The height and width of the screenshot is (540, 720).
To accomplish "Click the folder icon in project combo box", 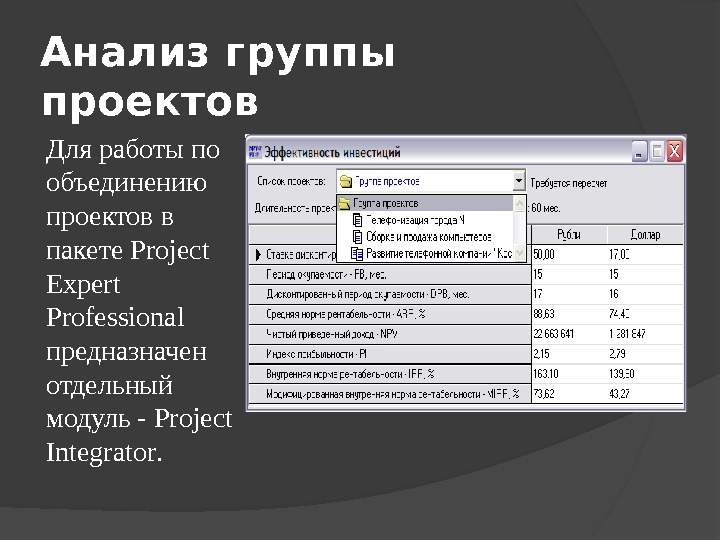I will pos(345,182).
